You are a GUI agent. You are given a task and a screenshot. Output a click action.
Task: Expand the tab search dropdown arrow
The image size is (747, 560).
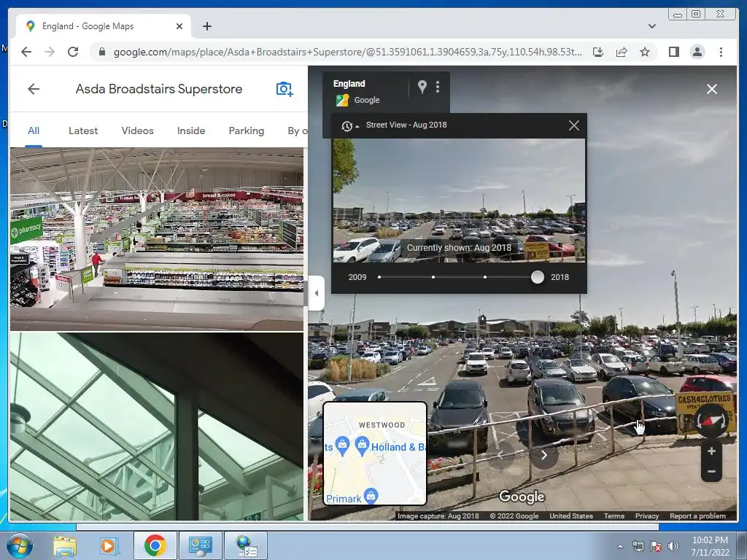(x=651, y=26)
